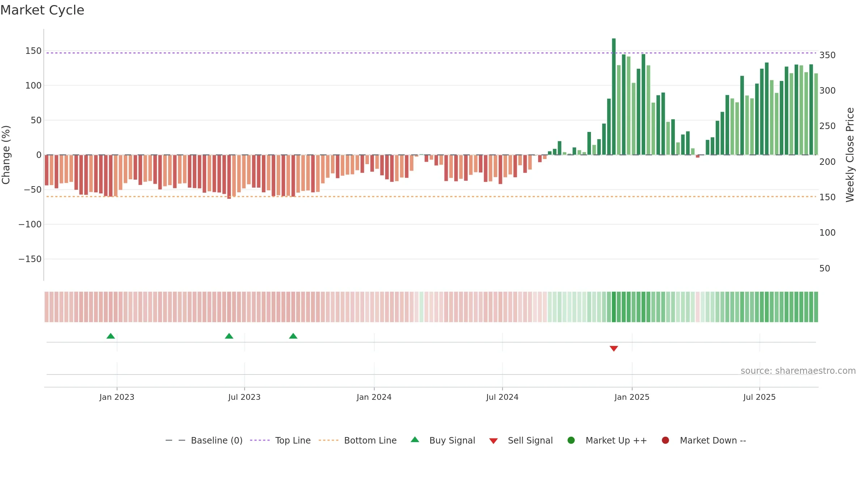
Task: Toggle the Sell Signal legend entry
Action: pos(521,440)
